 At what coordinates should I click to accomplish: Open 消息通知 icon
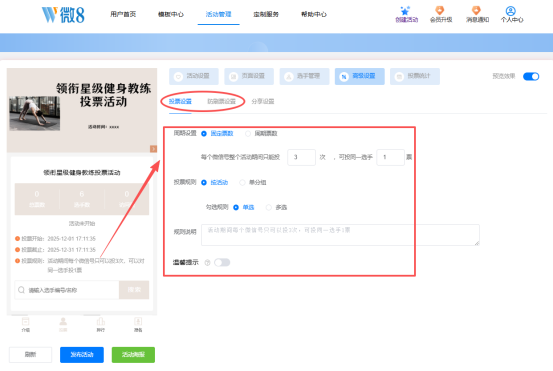476,10
